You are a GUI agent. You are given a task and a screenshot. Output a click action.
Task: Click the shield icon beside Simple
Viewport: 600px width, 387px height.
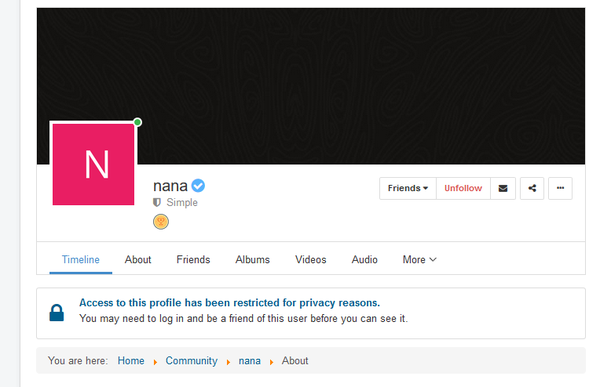(157, 202)
